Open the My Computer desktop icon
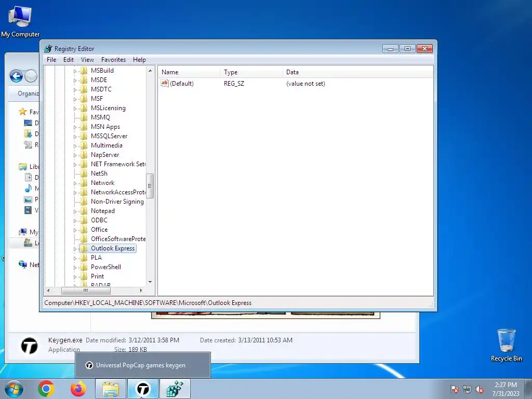The height and width of the screenshot is (399, 532). point(20,22)
